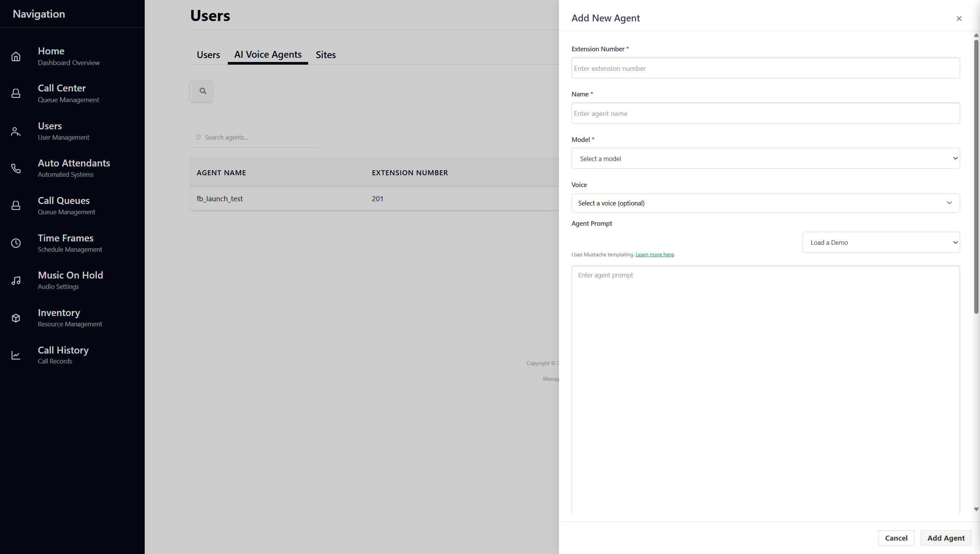Click the Add Agent button
Image resolution: width=980 pixels, height=554 pixels.
(x=946, y=538)
